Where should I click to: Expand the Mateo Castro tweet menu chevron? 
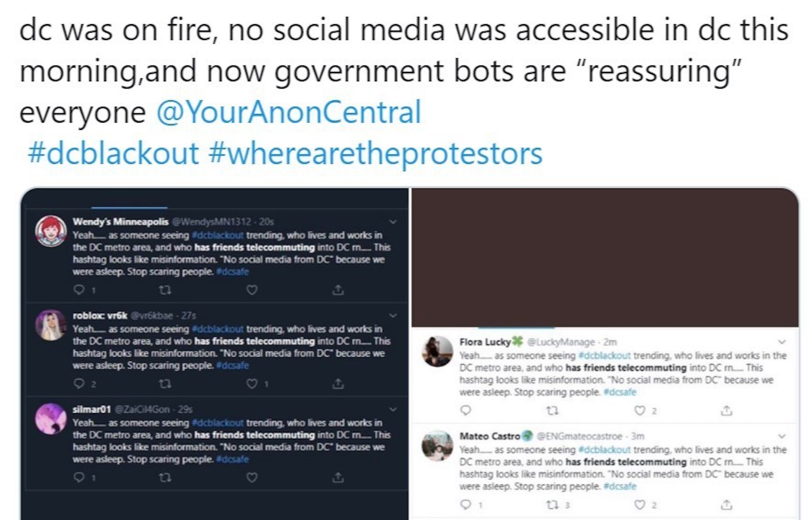coord(782,436)
